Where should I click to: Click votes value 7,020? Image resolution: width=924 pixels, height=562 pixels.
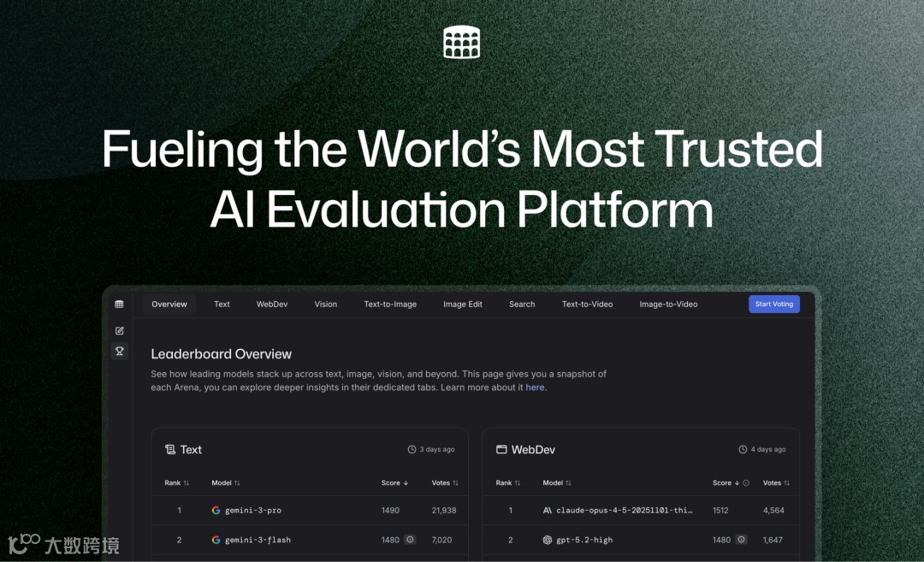[x=441, y=540]
